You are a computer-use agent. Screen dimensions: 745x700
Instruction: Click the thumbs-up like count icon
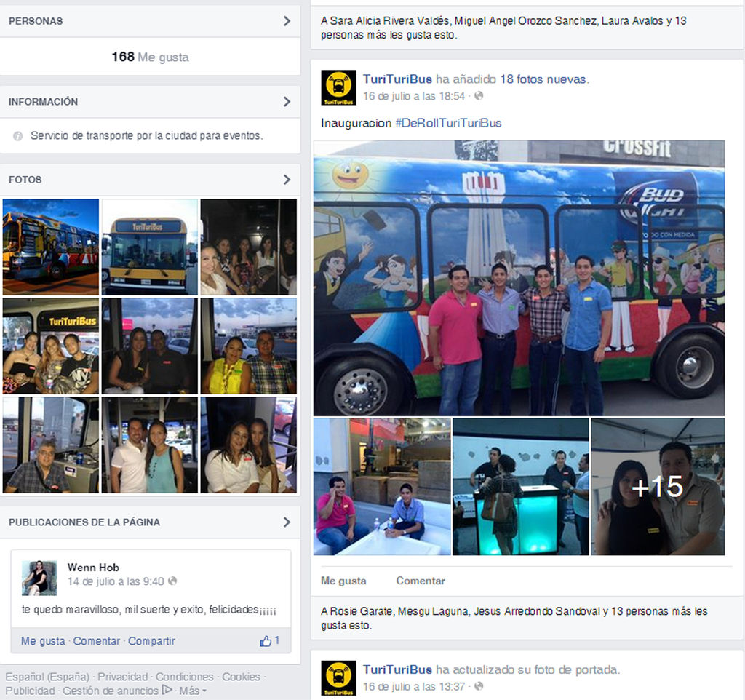pos(266,641)
